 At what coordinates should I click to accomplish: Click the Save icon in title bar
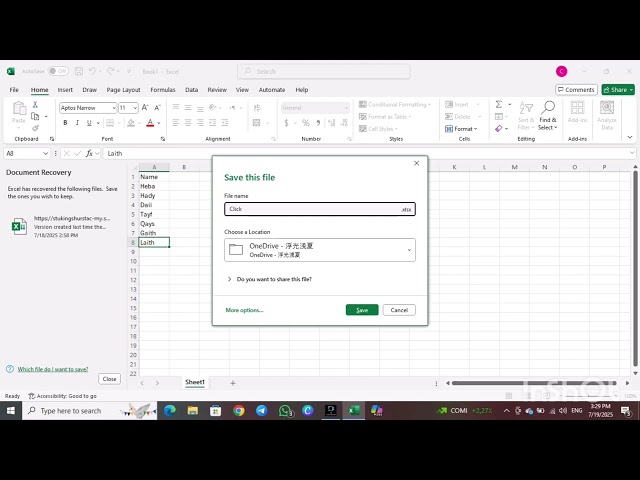pos(79,71)
